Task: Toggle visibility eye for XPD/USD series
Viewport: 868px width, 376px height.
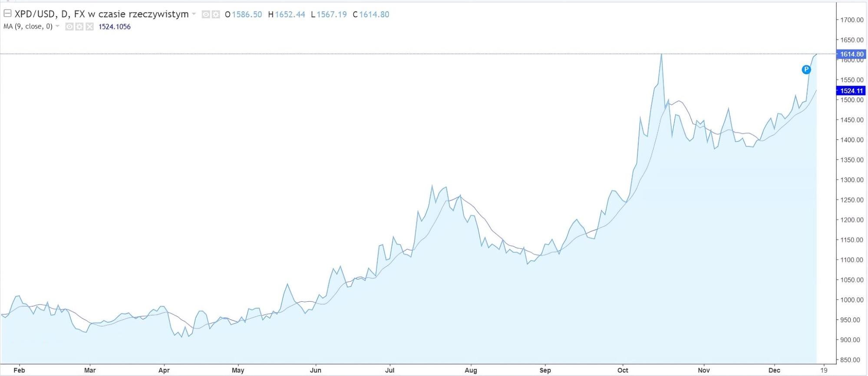Action: pyautogui.click(x=206, y=15)
